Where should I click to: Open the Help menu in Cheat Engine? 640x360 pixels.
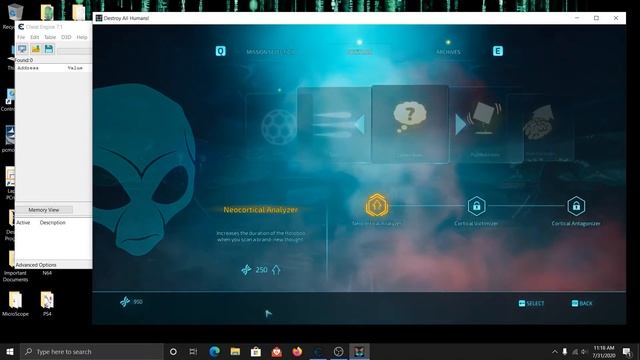tap(82, 37)
